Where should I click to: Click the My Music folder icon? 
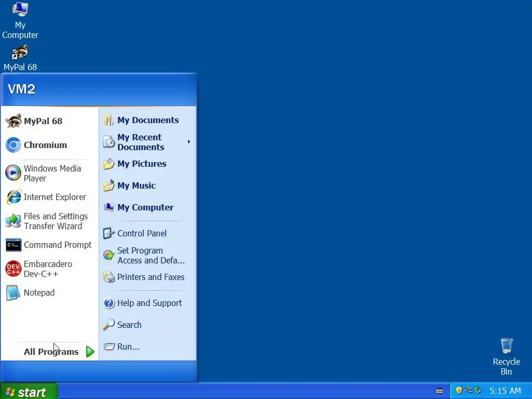[x=109, y=185]
